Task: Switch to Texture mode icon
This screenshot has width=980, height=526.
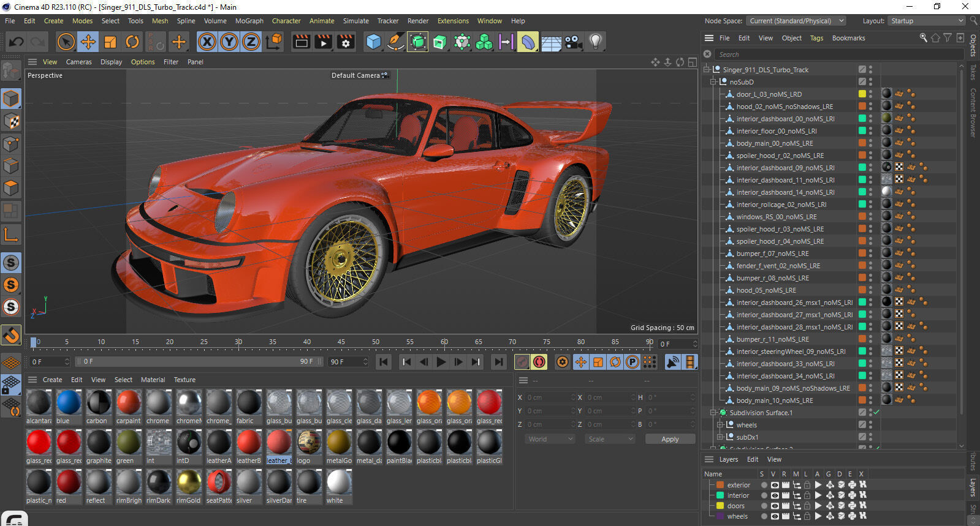Action: pyautogui.click(x=11, y=121)
